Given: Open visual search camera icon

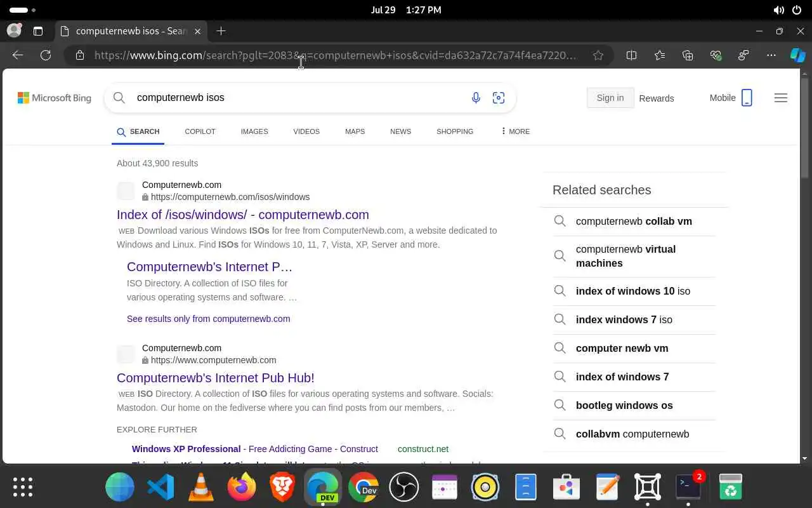Looking at the screenshot, I should (499, 98).
